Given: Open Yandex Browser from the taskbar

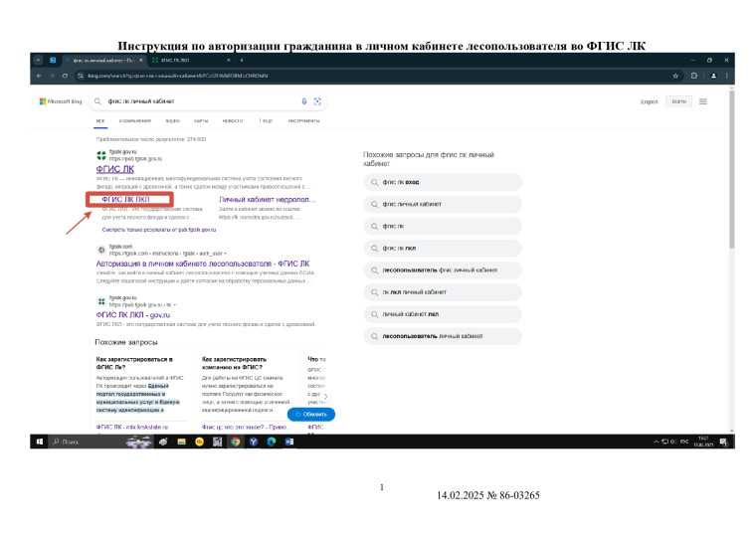Looking at the screenshot, I should pos(254,442).
